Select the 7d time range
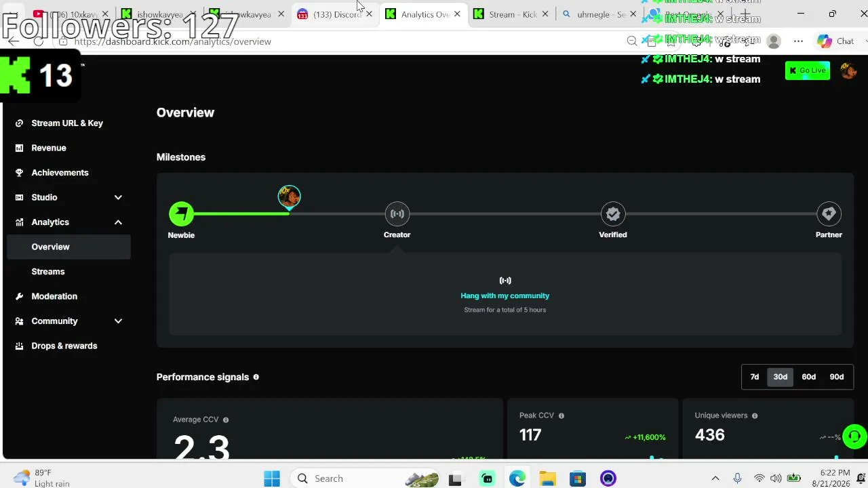The height and width of the screenshot is (488, 868). pyautogui.click(x=755, y=377)
